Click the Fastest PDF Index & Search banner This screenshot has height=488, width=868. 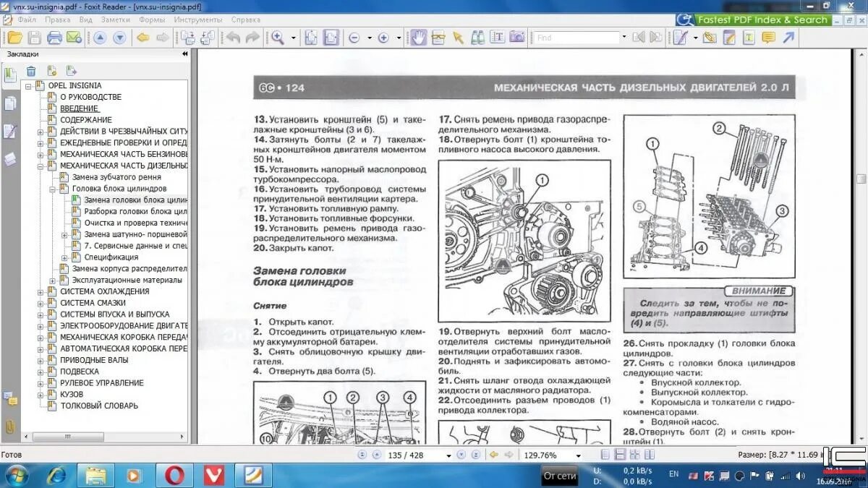click(754, 20)
